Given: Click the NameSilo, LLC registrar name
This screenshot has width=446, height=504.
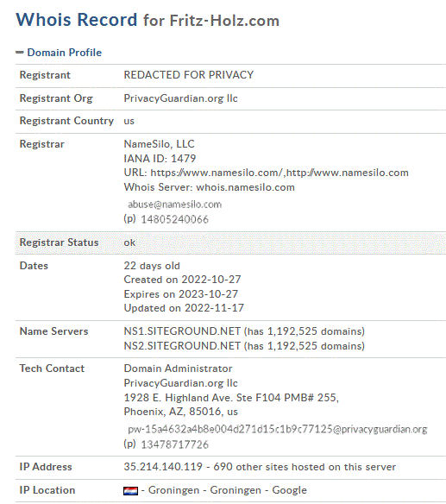Looking at the screenshot, I should point(159,144).
